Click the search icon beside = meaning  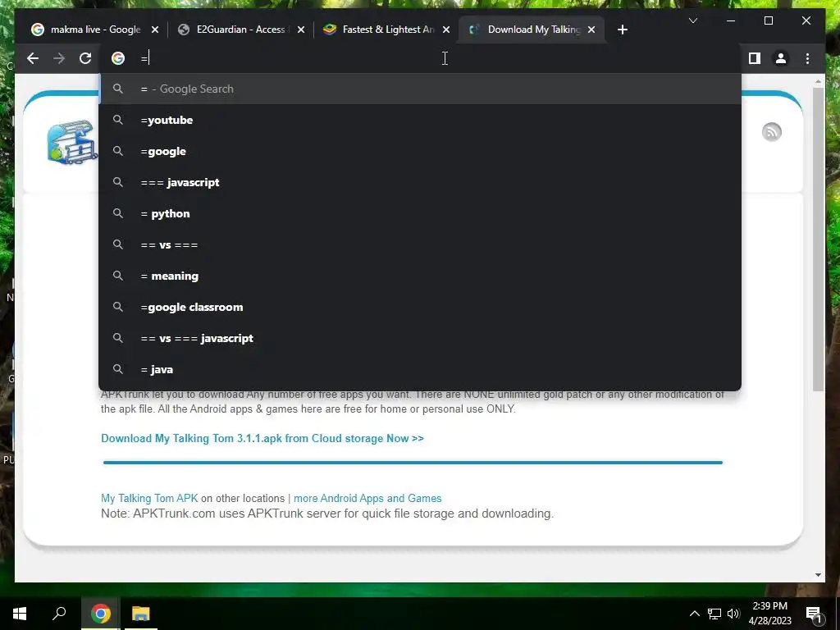pos(118,276)
